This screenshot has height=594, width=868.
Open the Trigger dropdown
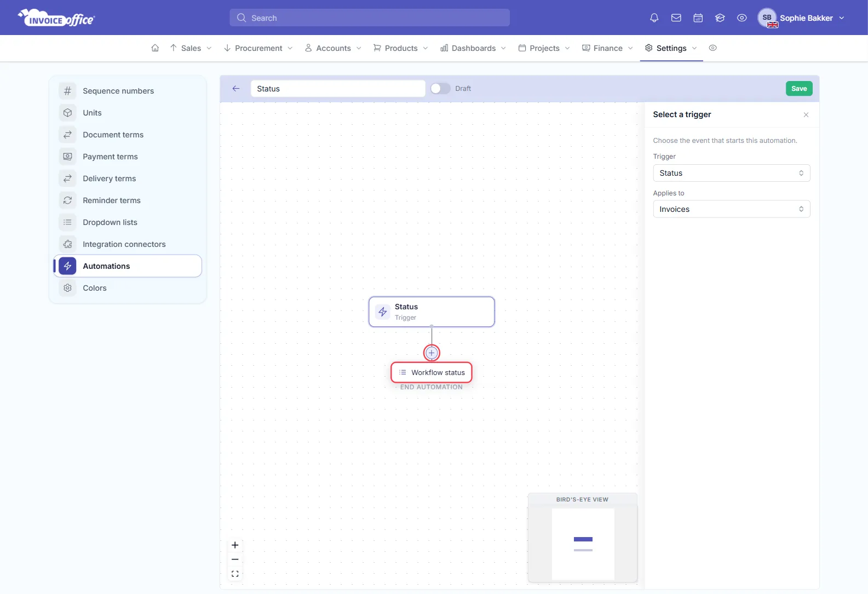(x=732, y=173)
